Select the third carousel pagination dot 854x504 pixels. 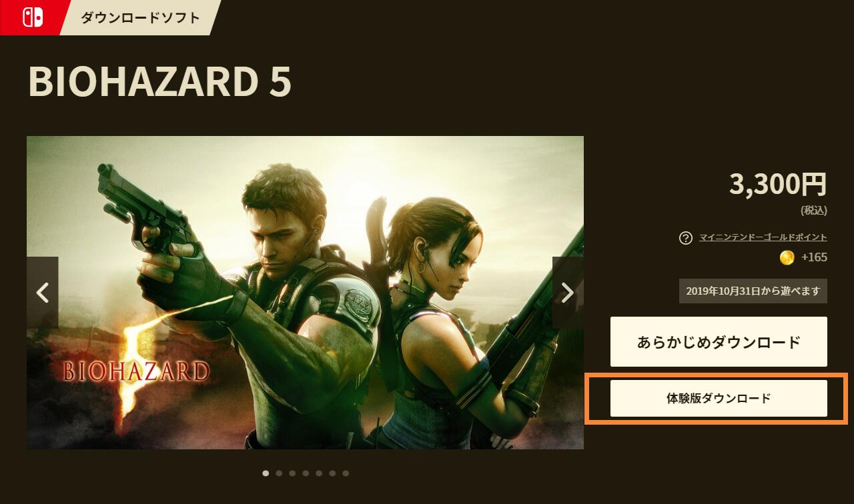point(292,473)
